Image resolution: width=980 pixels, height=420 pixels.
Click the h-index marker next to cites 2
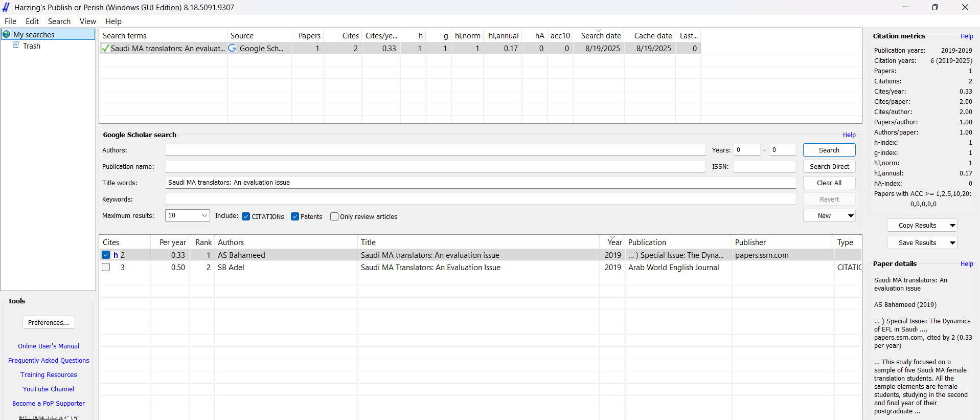pyautogui.click(x=116, y=255)
